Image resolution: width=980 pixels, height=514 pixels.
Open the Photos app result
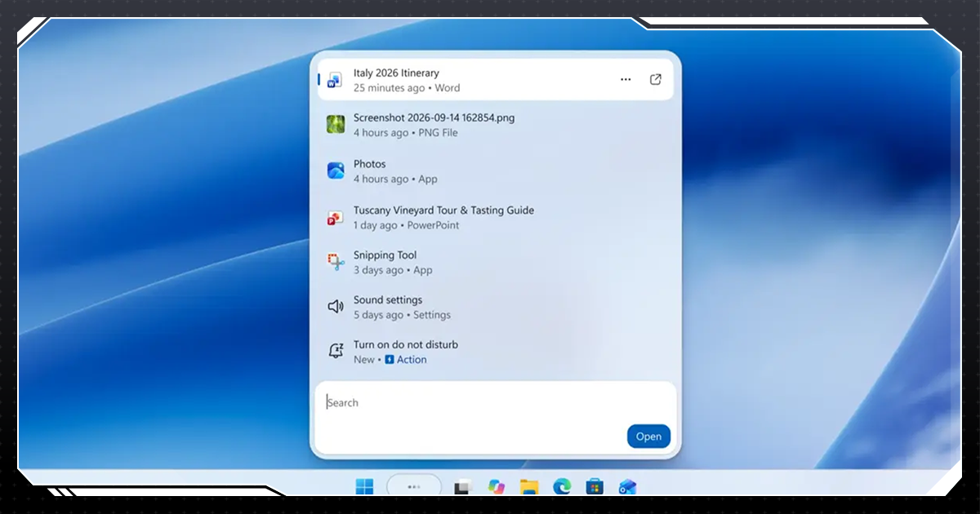tap(495, 171)
